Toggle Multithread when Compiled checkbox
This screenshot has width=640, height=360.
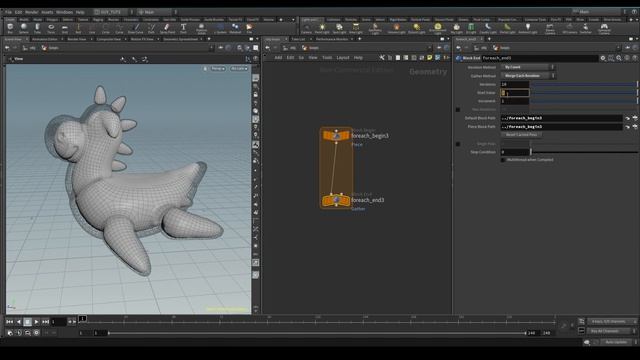(x=503, y=160)
